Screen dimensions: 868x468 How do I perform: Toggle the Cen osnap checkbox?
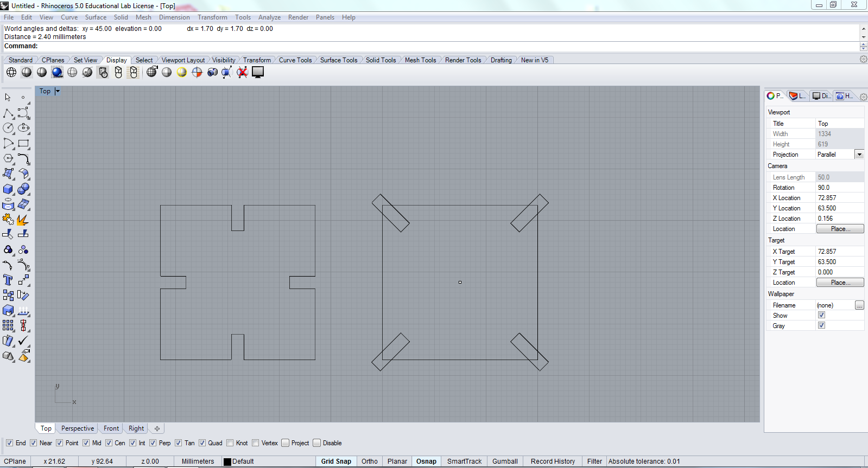[x=109, y=443]
